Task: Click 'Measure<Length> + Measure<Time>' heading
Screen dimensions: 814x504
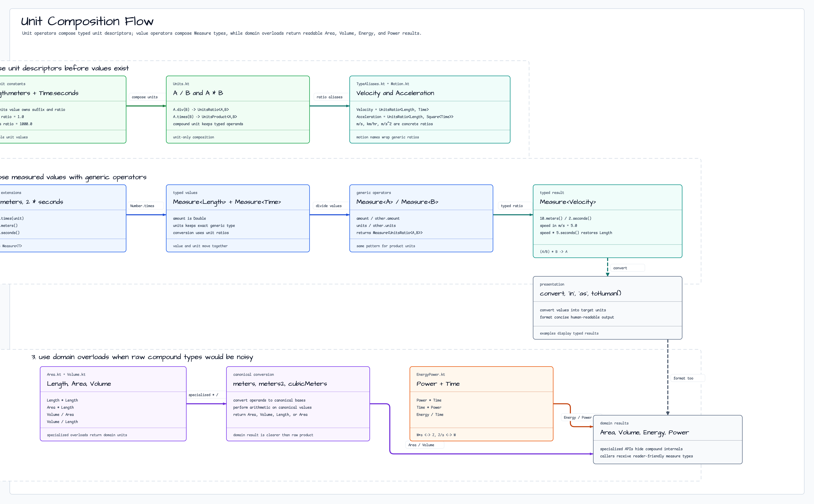Action: tap(227, 202)
